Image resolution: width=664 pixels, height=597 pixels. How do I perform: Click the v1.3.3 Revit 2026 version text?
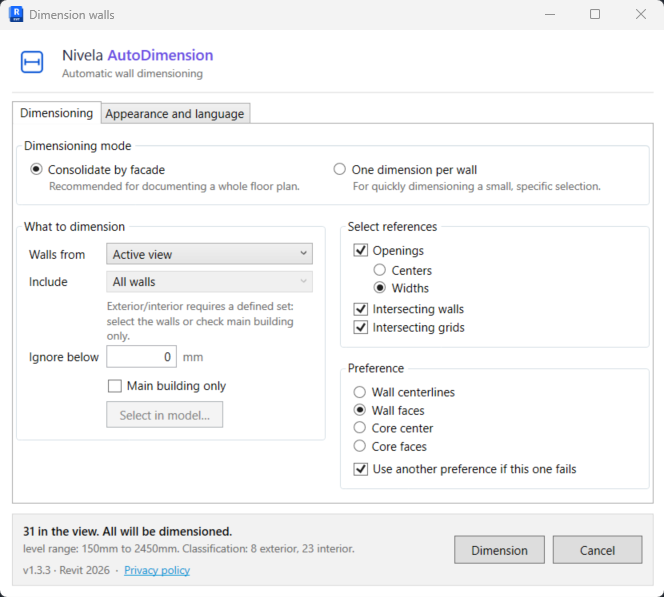tap(66, 570)
